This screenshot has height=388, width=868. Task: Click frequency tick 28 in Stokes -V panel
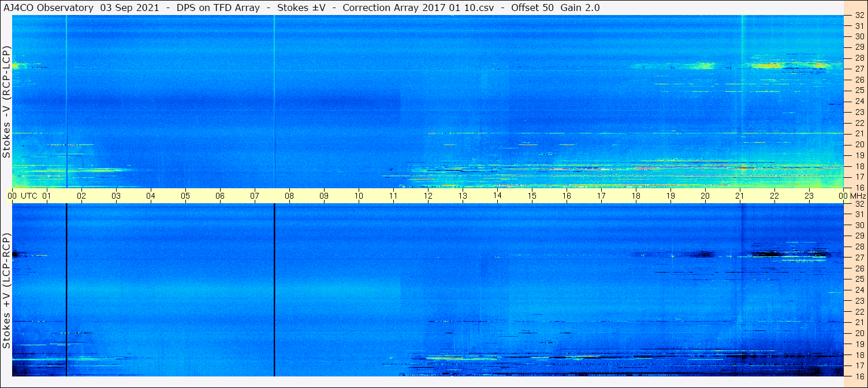859,58
